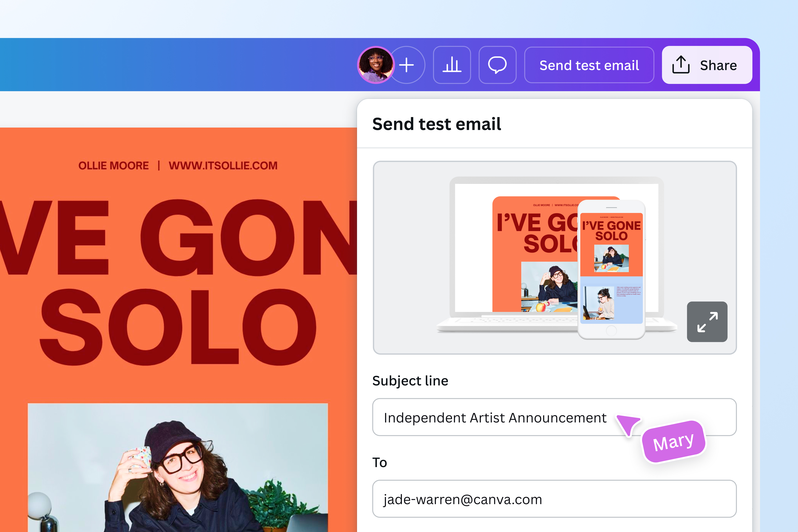
Task: Click the Send test email toolbar button
Action: [x=589, y=65]
